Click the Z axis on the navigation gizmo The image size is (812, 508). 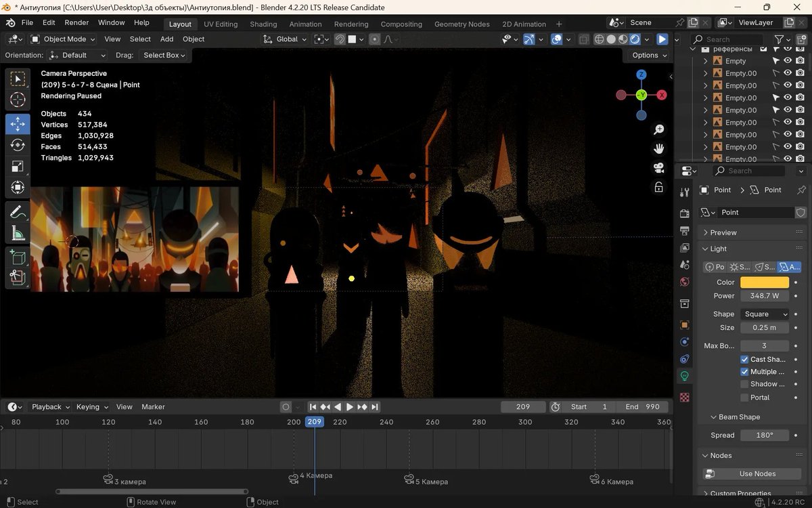tap(641, 75)
